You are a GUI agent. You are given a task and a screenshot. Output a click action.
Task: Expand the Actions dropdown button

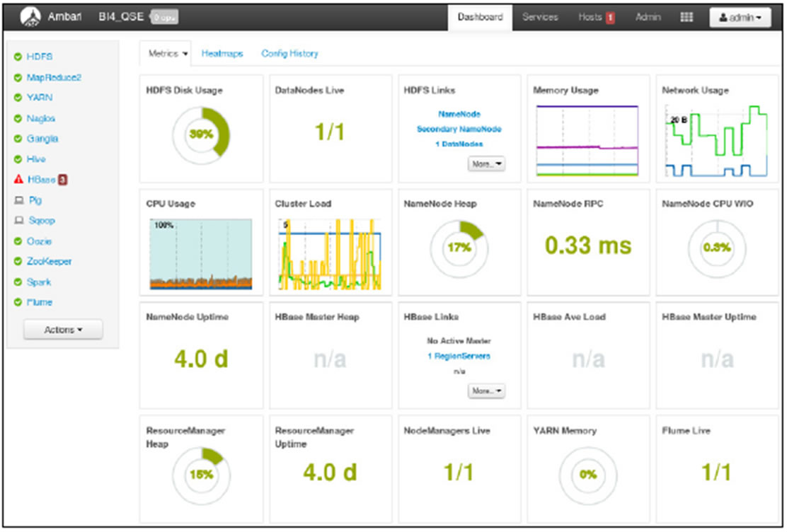coord(63,330)
